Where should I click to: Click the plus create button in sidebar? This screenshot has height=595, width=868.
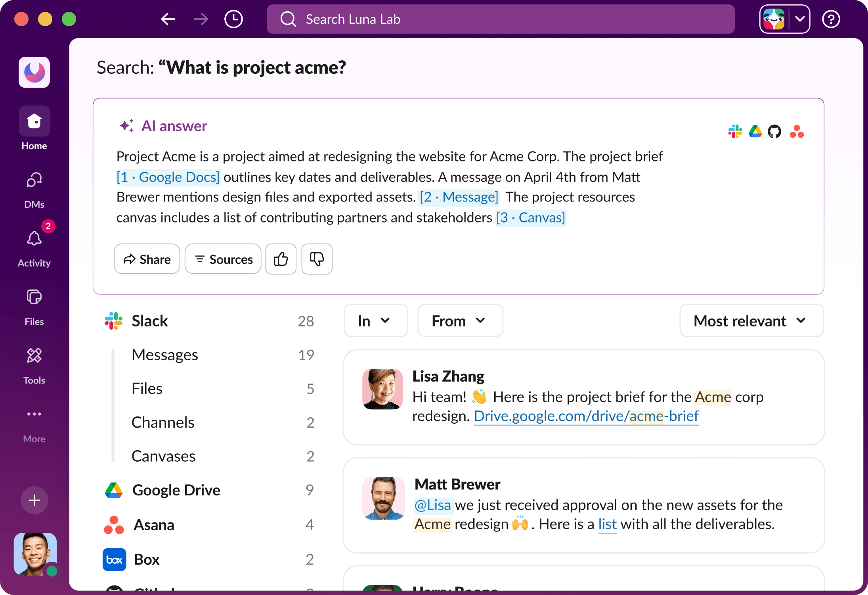coord(34,500)
